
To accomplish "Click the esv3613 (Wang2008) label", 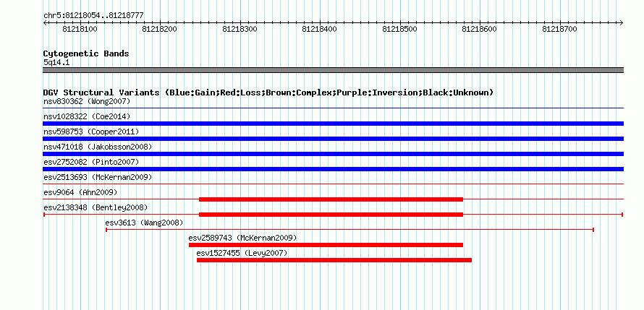I will point(144,223).
